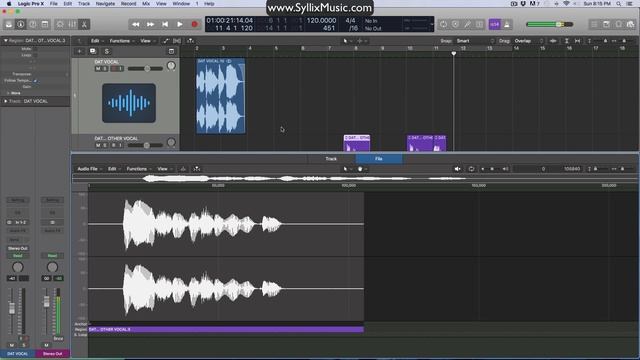
Task: Open the media Browsers icon
Action: click(x=631, y=24)
